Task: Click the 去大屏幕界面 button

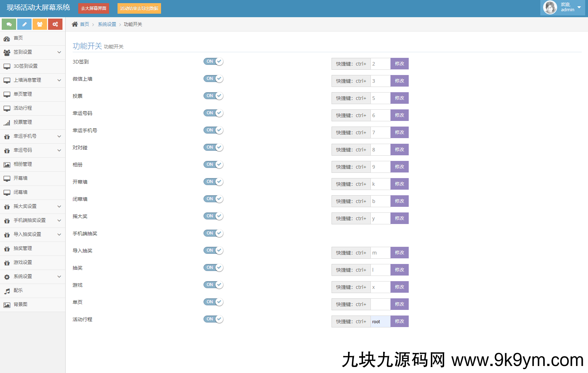Action: [94, 8]
